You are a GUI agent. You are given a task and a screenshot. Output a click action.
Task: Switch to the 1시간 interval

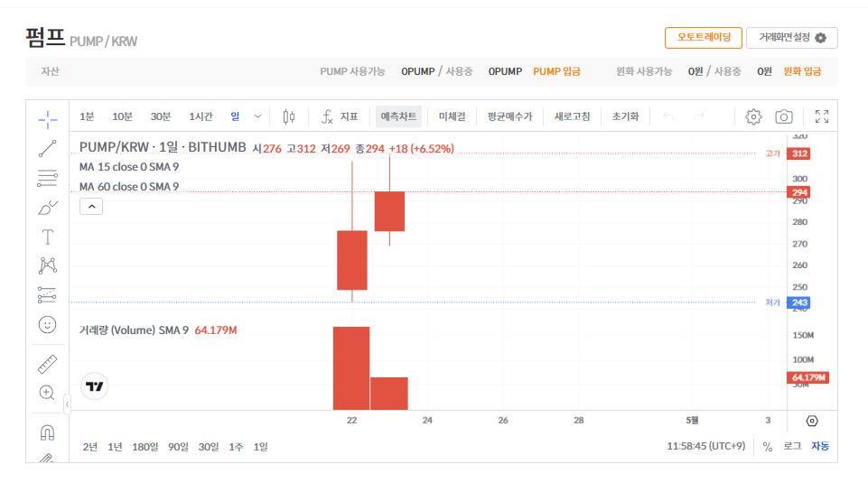201,116
